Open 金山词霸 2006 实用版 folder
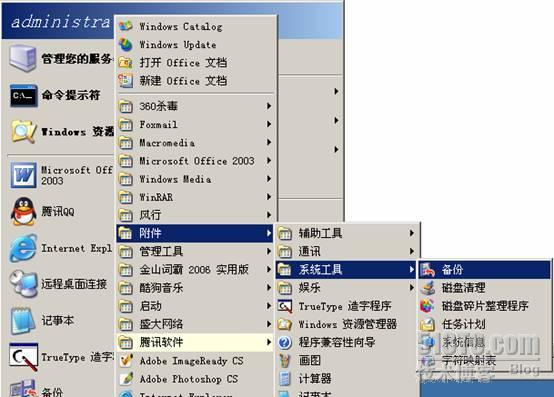554x397 pixels. click(x=195, y=270)
